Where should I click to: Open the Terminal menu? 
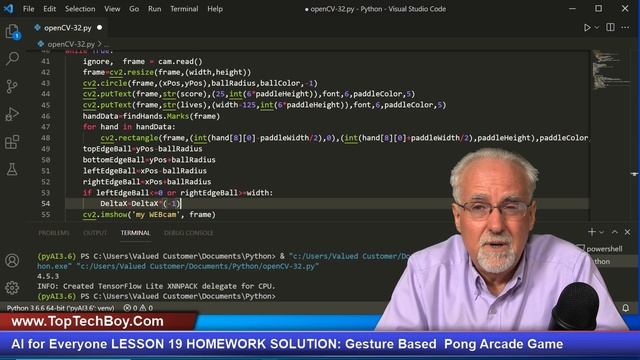coord(184,9)
